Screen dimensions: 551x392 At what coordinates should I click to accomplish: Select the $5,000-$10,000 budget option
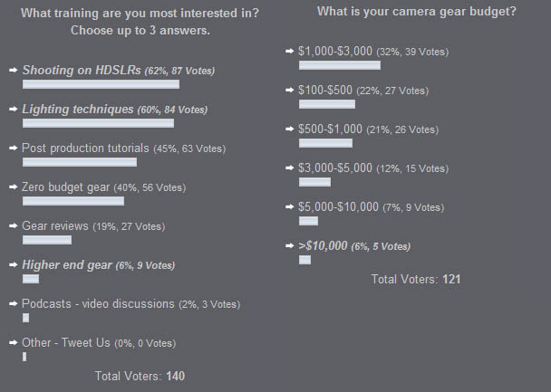[338, 207]
